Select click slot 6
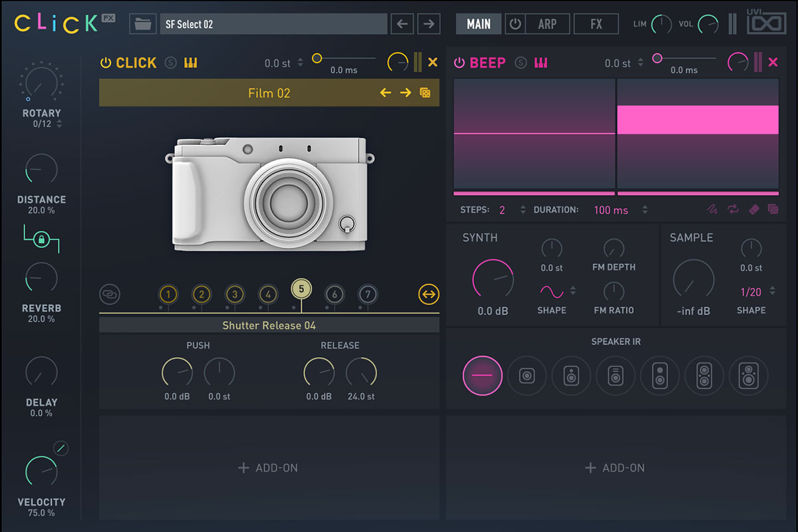 [x=334, y=293]
